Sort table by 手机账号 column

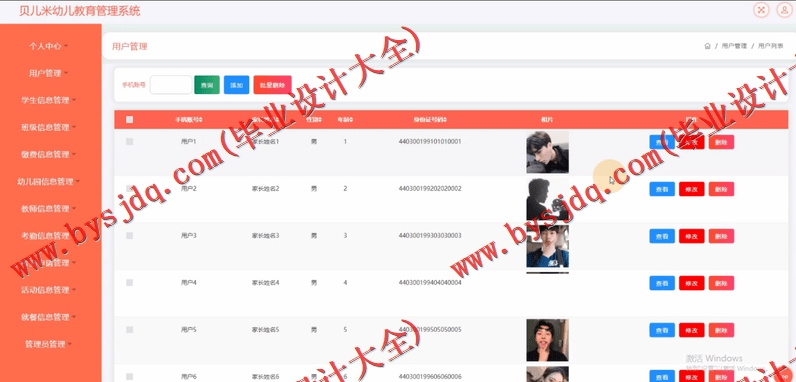click(x=188, y=120)
